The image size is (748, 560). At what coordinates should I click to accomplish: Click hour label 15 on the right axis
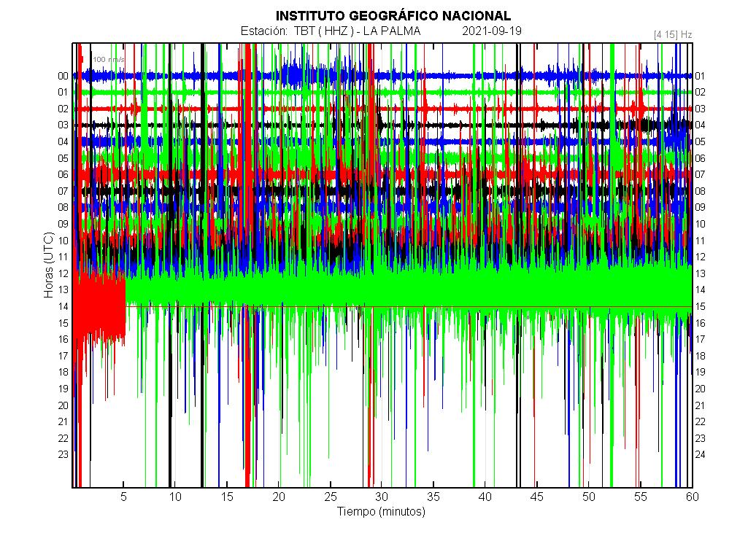coord(700,306)
